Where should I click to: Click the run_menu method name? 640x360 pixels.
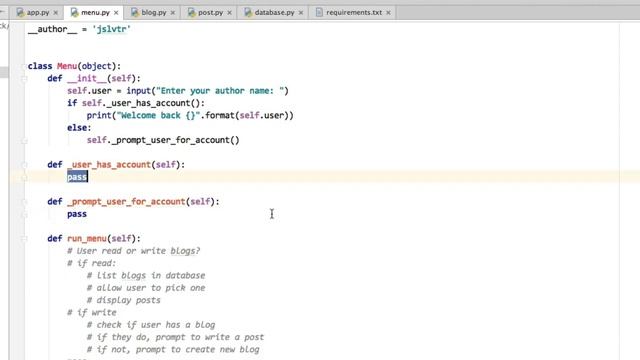(x=87, y=238)
